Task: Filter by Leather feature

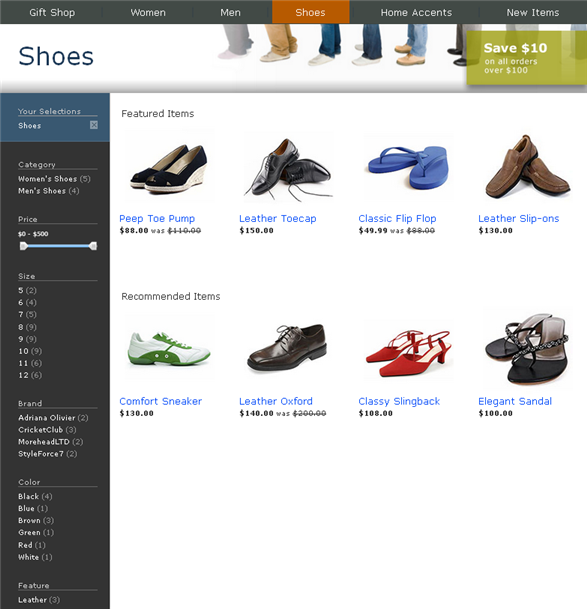Action: (x=39, y=600)
